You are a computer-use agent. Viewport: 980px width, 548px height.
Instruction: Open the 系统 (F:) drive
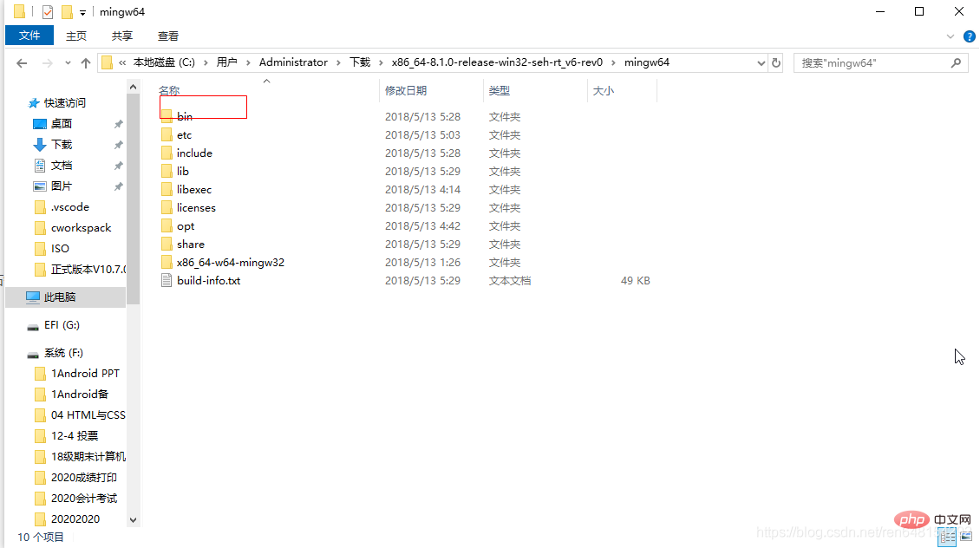coord(64,352)
